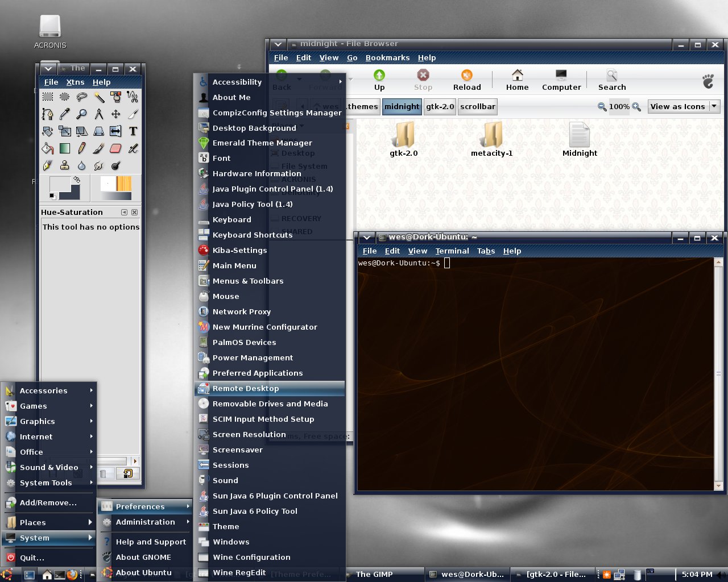Pick the Bucket Fill tool
728x582 pixels.
(48, 148)
